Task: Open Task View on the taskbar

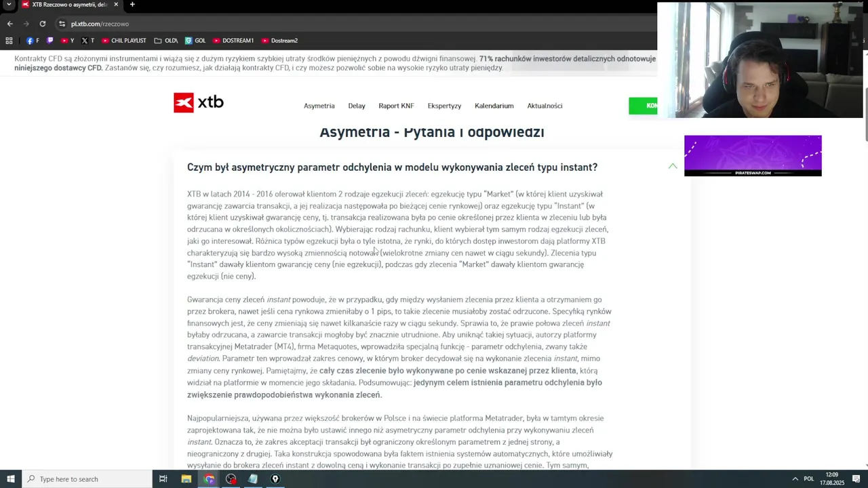Action: point(163,479)
